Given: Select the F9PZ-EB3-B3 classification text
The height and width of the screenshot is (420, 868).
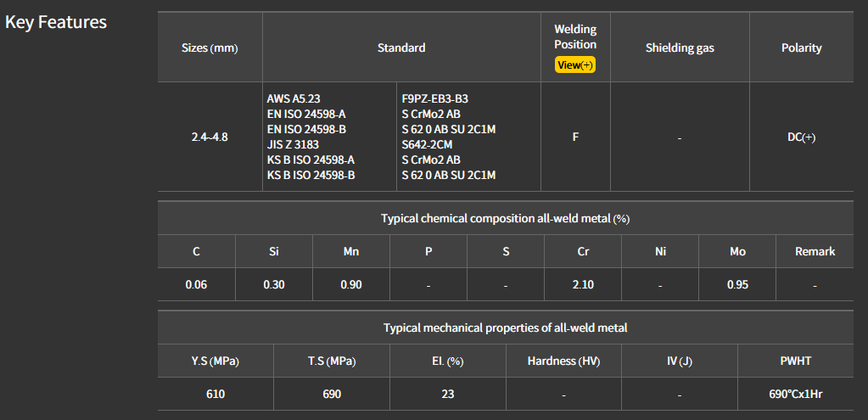Looking at the screenshot, I should [434, 98].
